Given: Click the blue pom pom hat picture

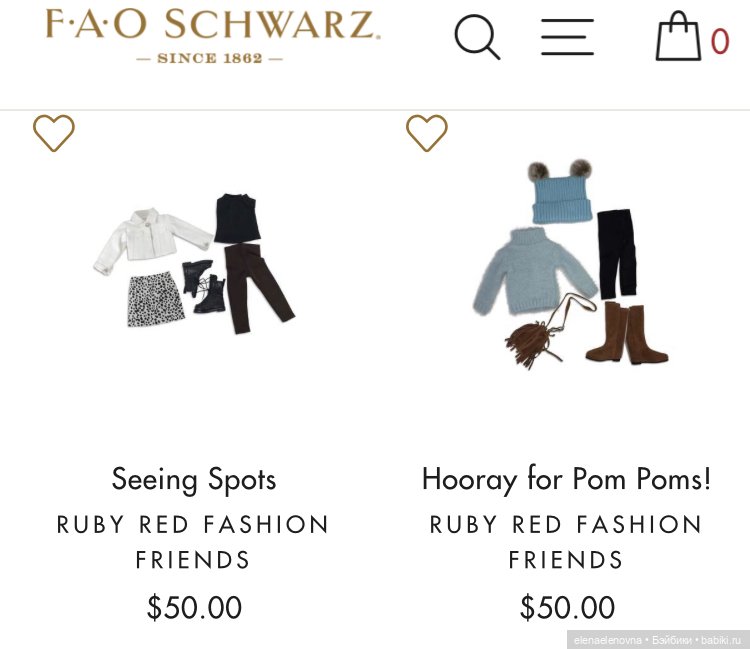Looking at the screenshot, I should pyautogui.click(x=561, y=193).
